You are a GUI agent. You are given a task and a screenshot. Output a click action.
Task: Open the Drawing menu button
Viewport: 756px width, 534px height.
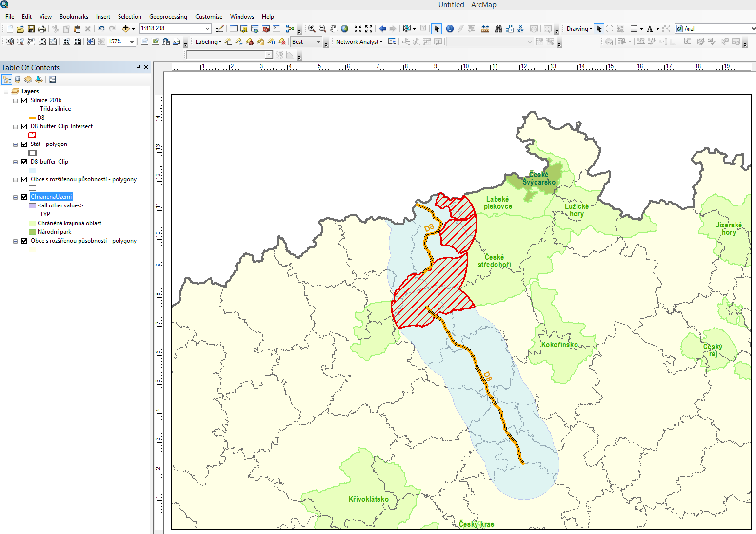tap(579, 29)
